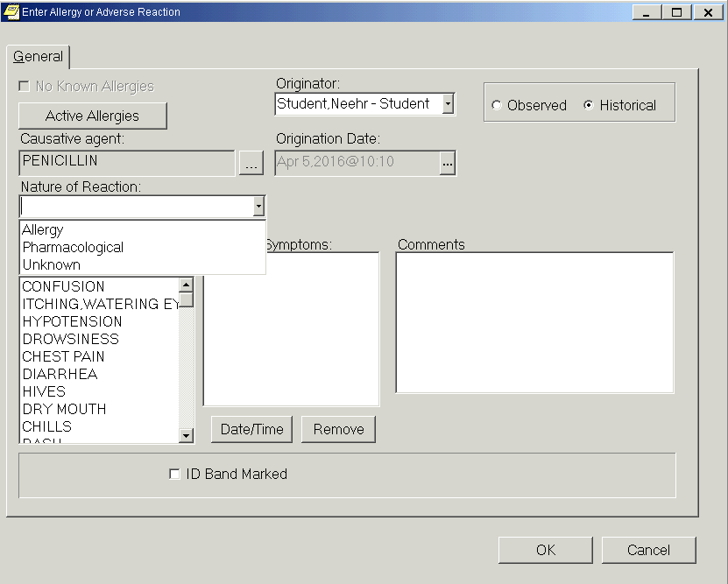
Task: Click the scroll-down arrow on the symptoms list
Action: pos(185,435)
